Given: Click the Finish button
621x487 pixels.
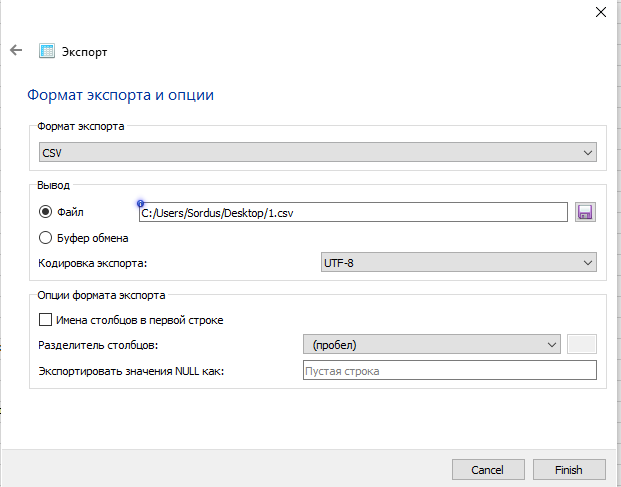Looking at the screenshot, I should pos(569,469).
